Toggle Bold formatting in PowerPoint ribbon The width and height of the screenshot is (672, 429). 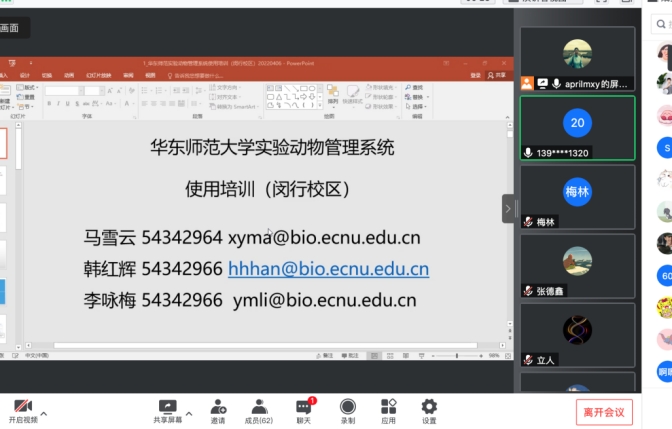pyautogui.click(x=49, y=103)
